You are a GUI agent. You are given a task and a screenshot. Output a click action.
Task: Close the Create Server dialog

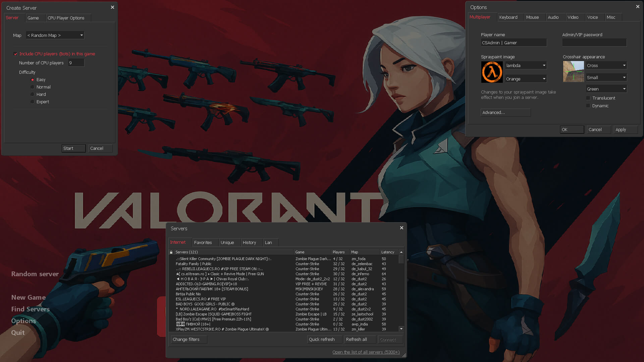pyautogui.click(x=112, y=7)
